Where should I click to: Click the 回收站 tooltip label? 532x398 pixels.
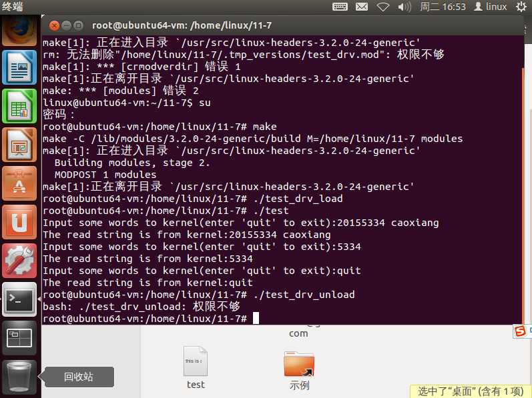point(79,377)
